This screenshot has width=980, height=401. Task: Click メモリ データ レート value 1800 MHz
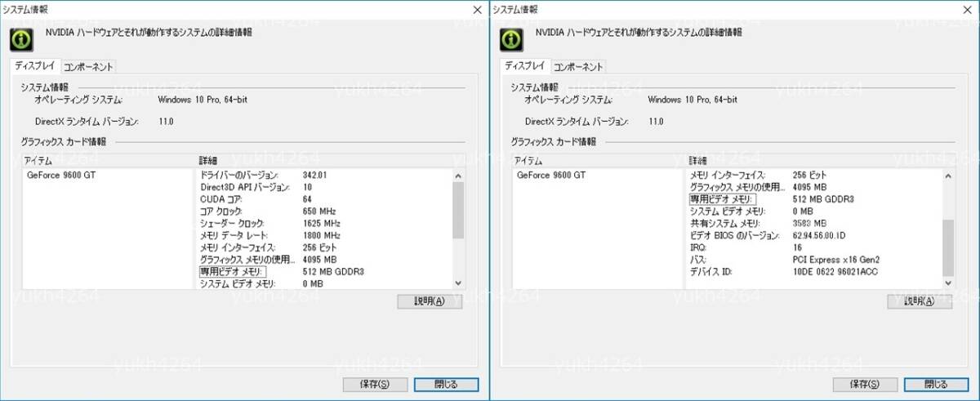tap(322, 235)
